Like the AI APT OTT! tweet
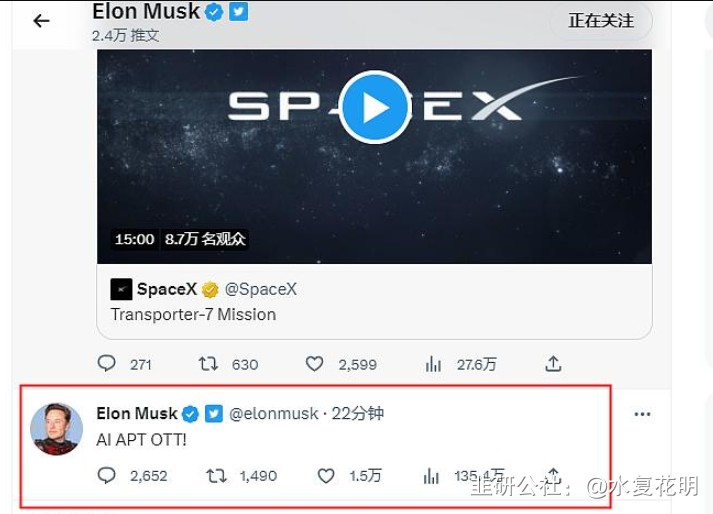The image size is (713, 514). click(326, 476)
